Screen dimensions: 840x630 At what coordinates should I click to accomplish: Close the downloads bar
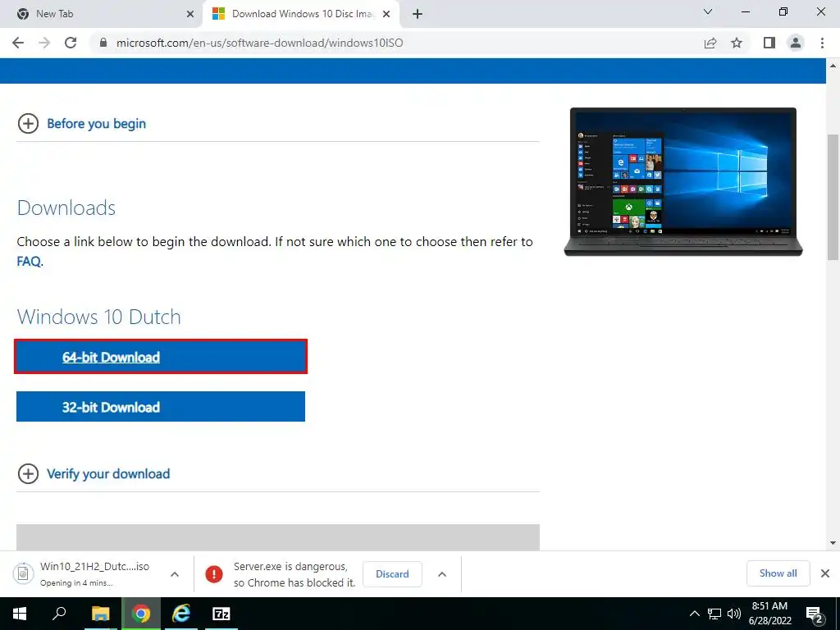click(825, 573)
